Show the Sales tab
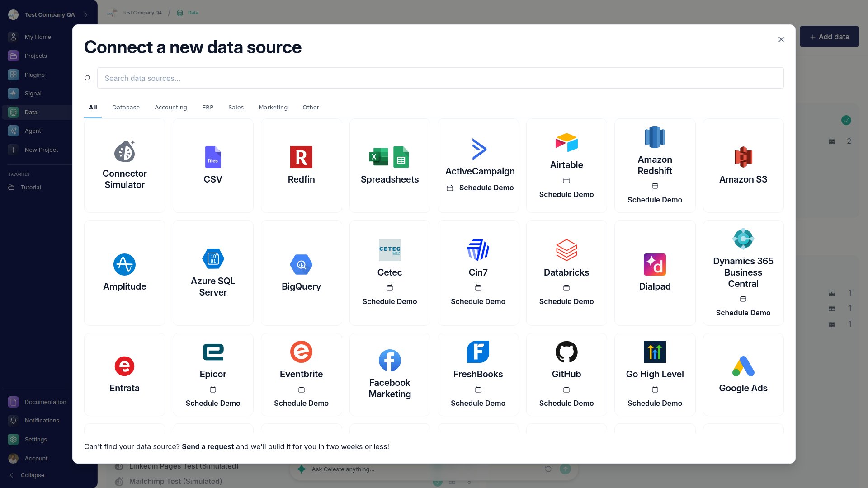This screenshot has height=488, width=868. (236, 107)
